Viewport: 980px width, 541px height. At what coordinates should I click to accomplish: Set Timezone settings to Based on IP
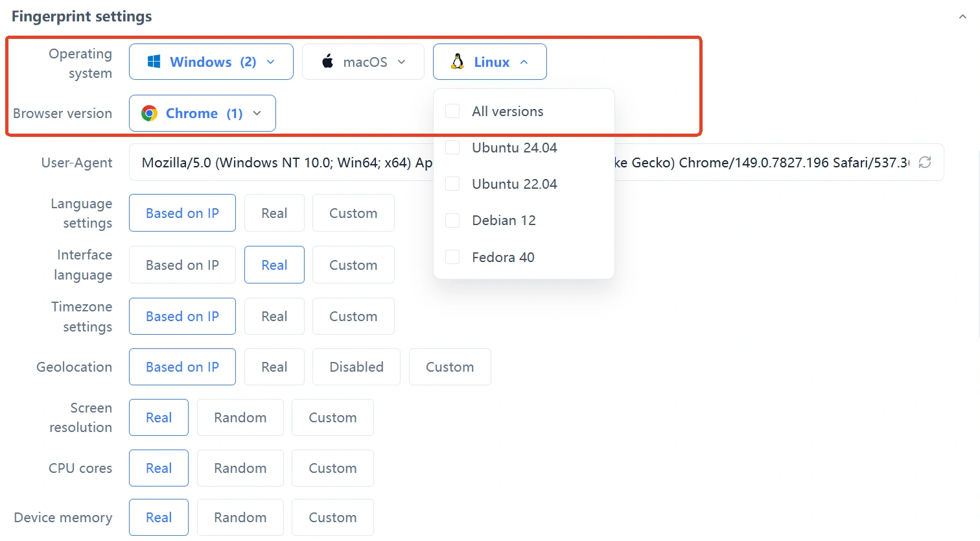(182, 316)
